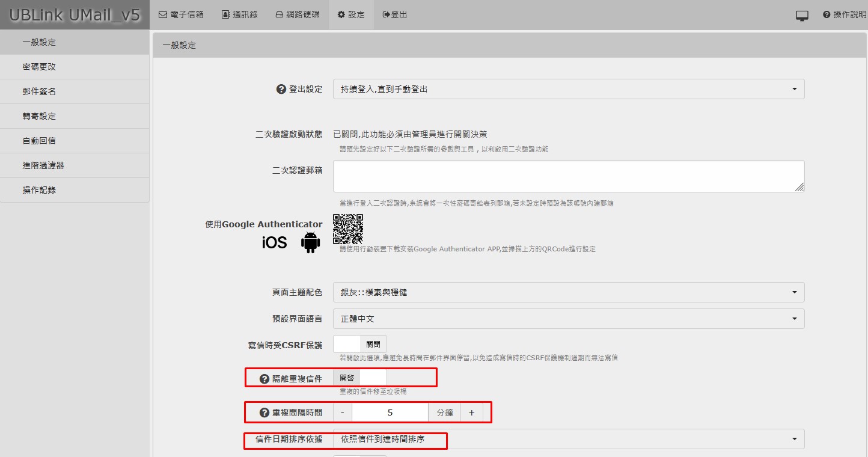Open the 頁面主題配色 theme dropdown
The image size is (868, 457).
click(x=568, y=292)
